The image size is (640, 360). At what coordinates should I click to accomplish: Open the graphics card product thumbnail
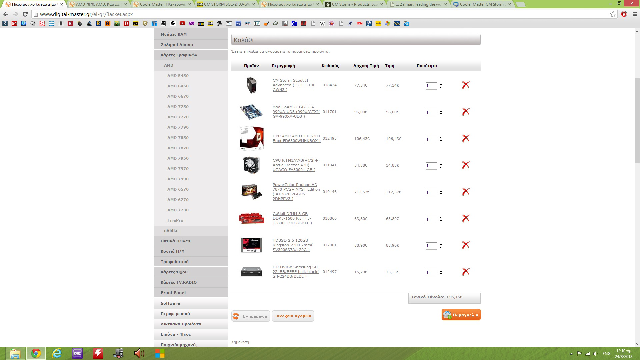tap(251, 192)
